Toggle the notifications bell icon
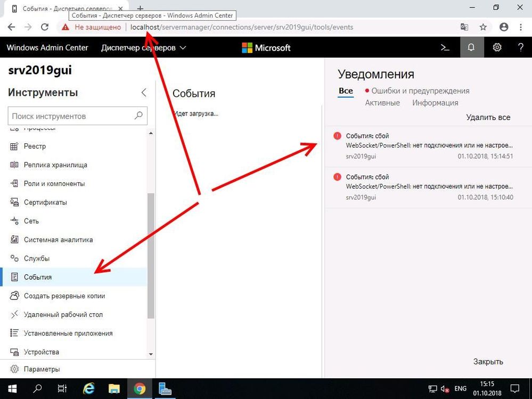Image resolution: width=532 pixels, height=399 pixels. (x=471, y=47)
